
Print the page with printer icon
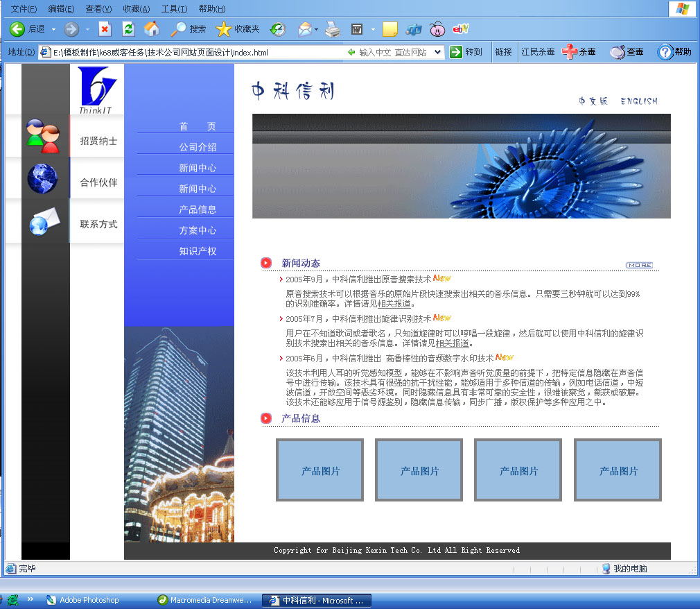(x=333, y=30)
